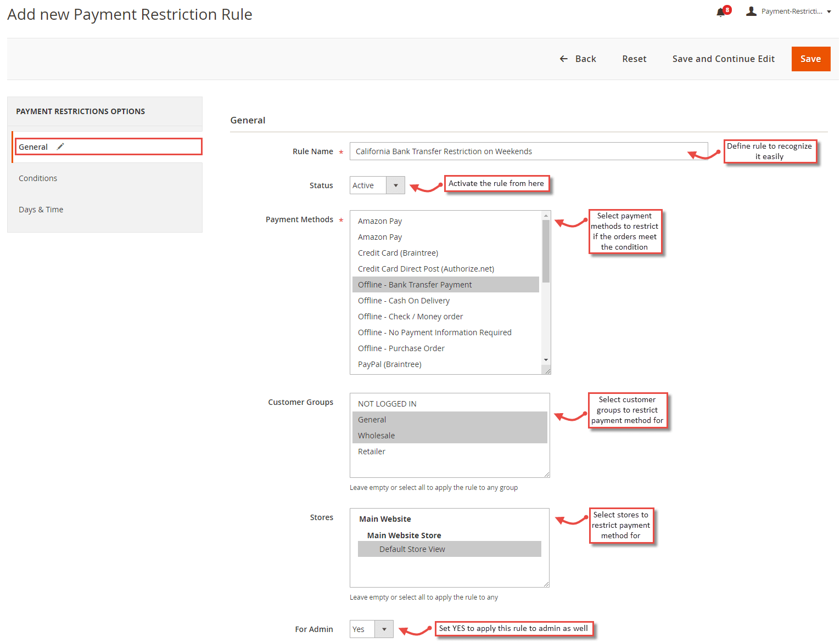
Task: Open the Status dropdown
Action: pyautogui.click(x=395, y=185)
